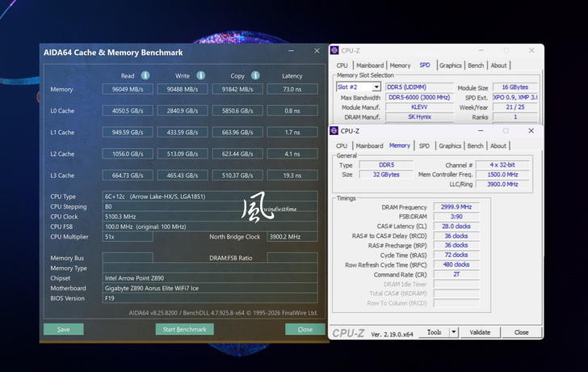This screenshot has width=588, height=372.
Task: Click CPU-Z logo icon in rear SPD window title bar
Action: pyautogui.click(x=335, y=50)
